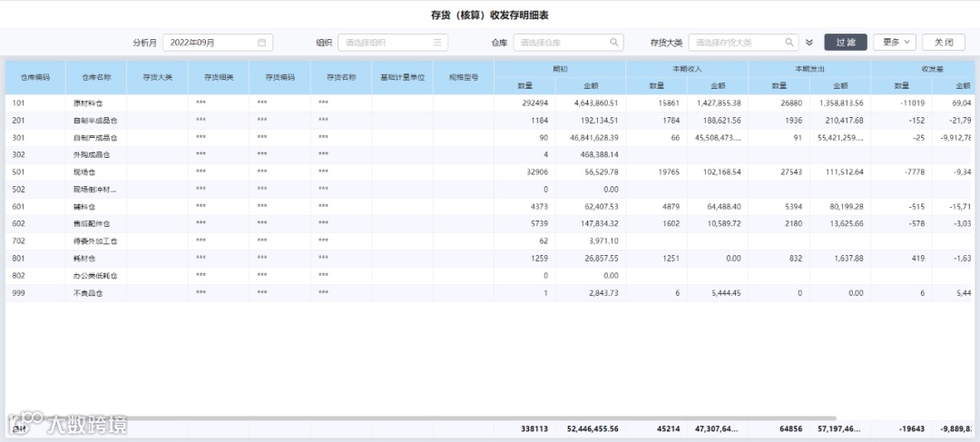Click the 组织 selection input field
Screen dimensions: 980x442
point(393,43)
